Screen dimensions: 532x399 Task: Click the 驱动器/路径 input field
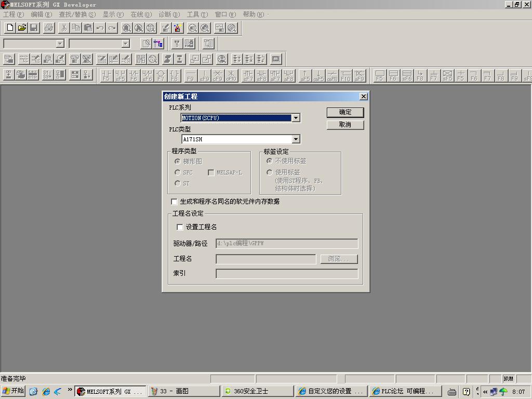[287, 243]
